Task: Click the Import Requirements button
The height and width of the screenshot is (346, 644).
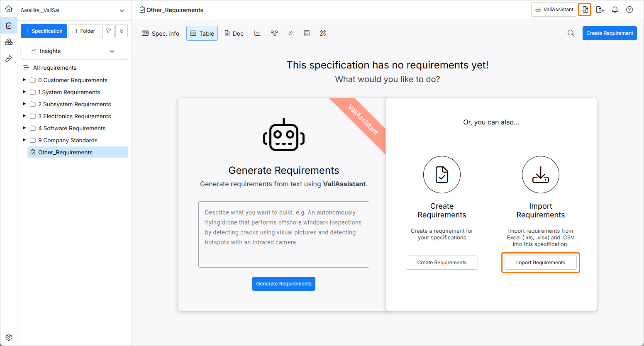Action: pyautogui.click(x=540, y=263)
